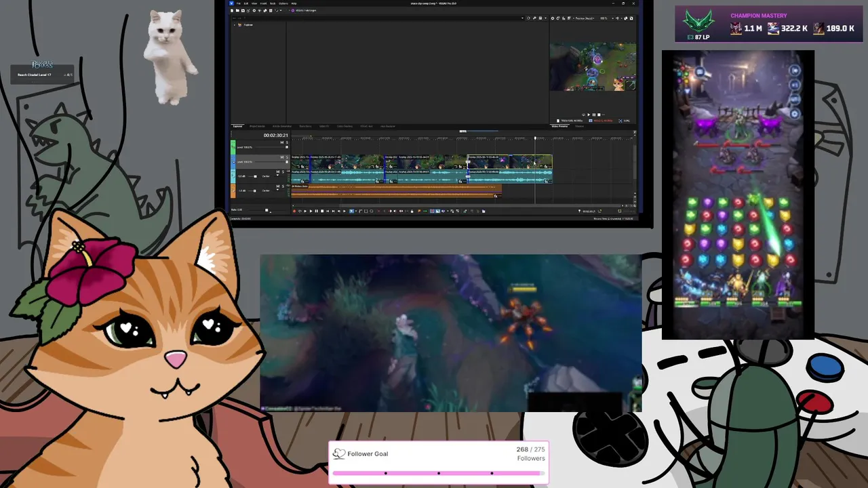Image resolution: width=868 pixels, height=488 pixels.
Task: Adjust the playback Rate slider
Action: [267, 209]
